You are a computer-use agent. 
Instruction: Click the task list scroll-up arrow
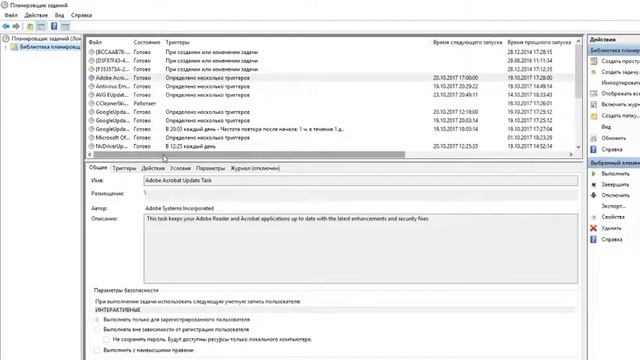click(578, 42)
